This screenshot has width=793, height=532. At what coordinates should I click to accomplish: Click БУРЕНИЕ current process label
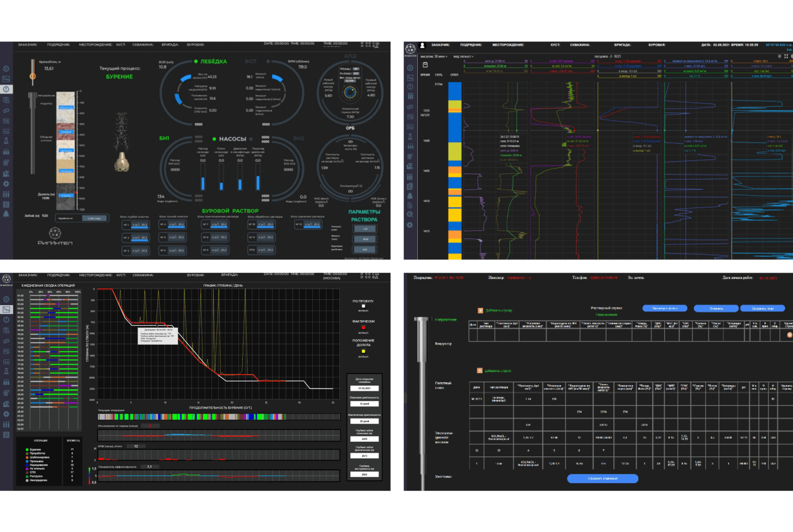tap(119, 77)
